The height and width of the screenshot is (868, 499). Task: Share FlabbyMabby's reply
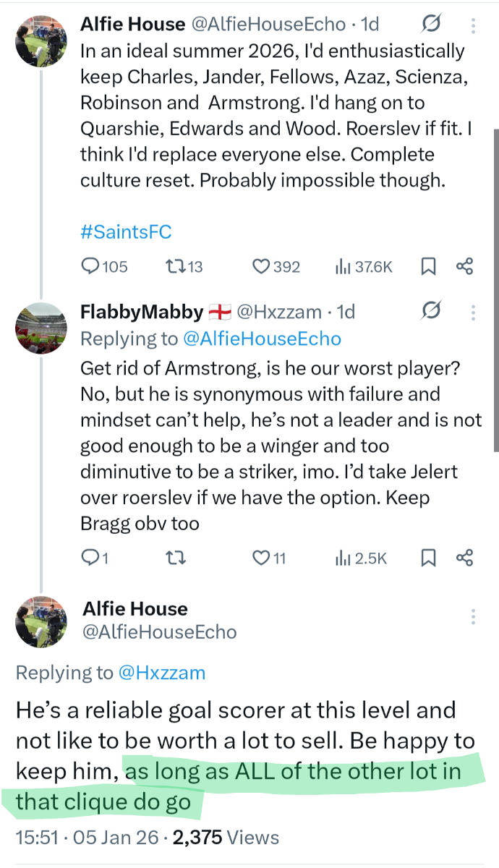click(x=465, y=558)
